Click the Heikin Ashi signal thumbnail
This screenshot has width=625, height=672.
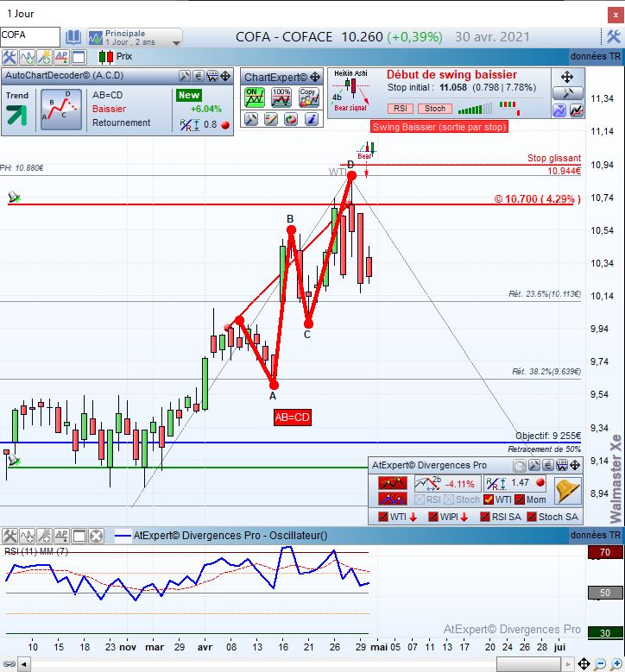(x=350, y=91)
